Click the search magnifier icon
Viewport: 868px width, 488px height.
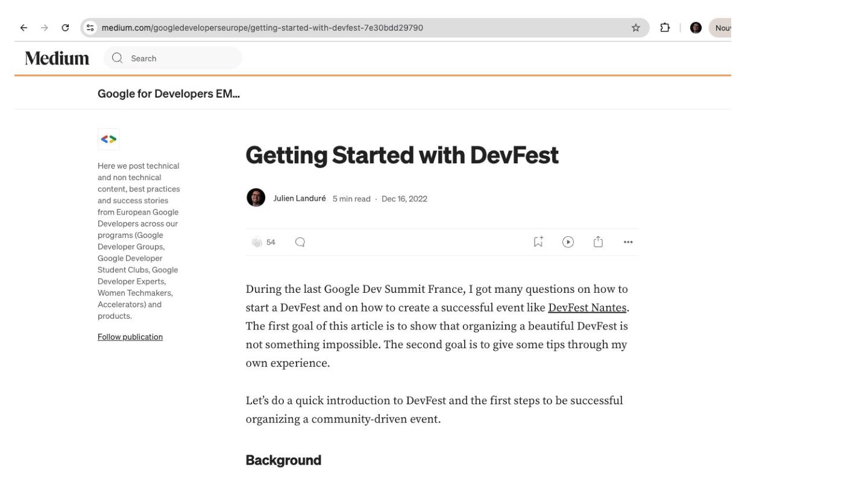tap(118, 58)
